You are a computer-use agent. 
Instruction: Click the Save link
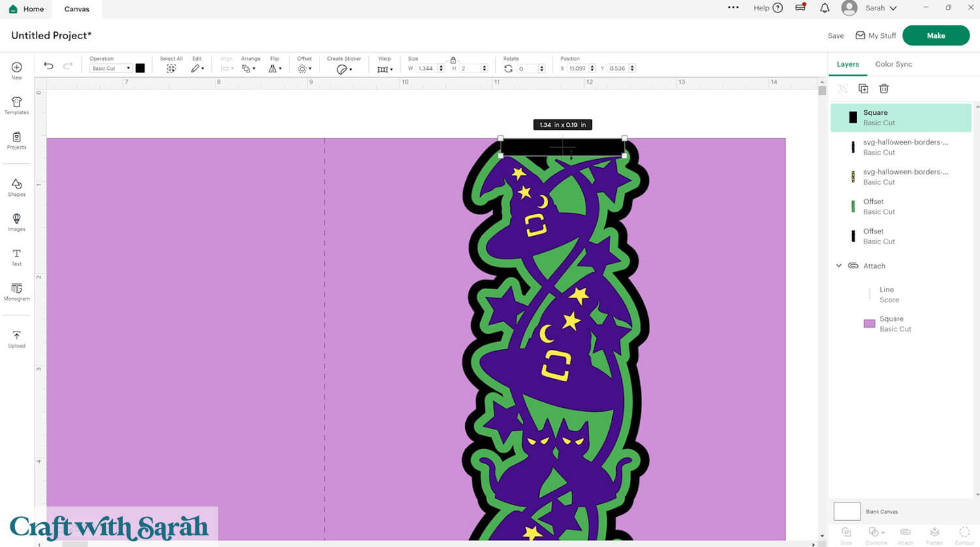coord(836,36)
